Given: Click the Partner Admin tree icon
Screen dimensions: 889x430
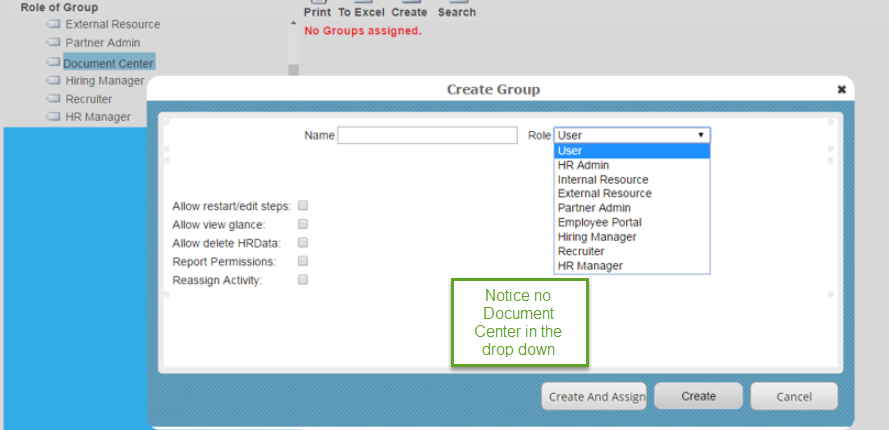Looking at the screenshot, I should [53, 43].
